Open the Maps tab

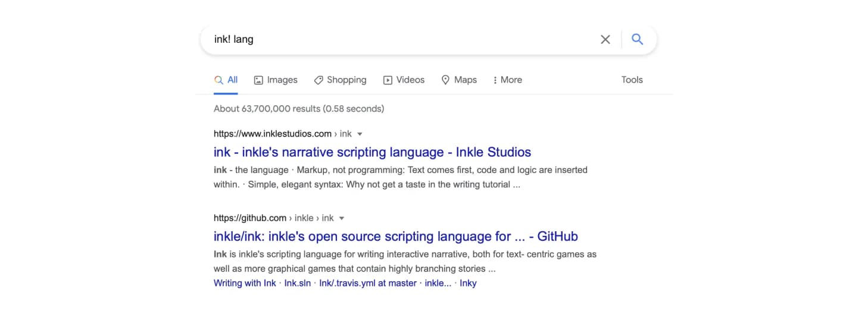459,80
